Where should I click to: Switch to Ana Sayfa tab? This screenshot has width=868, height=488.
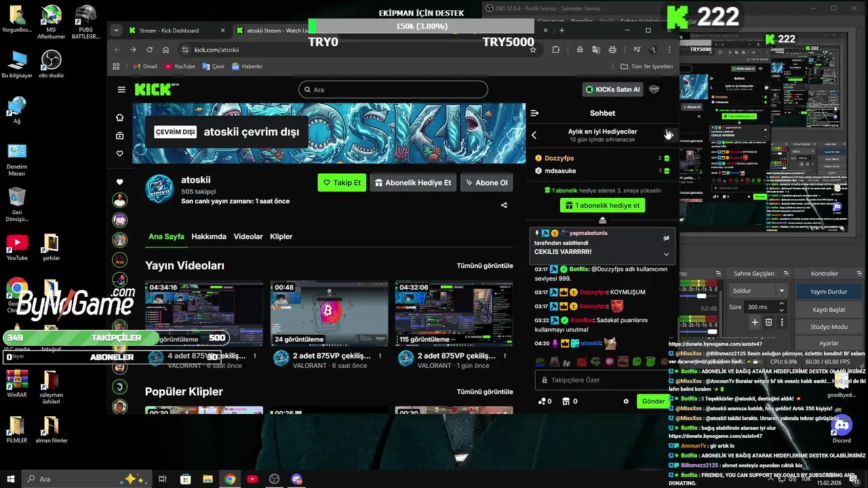click(166, 237)
